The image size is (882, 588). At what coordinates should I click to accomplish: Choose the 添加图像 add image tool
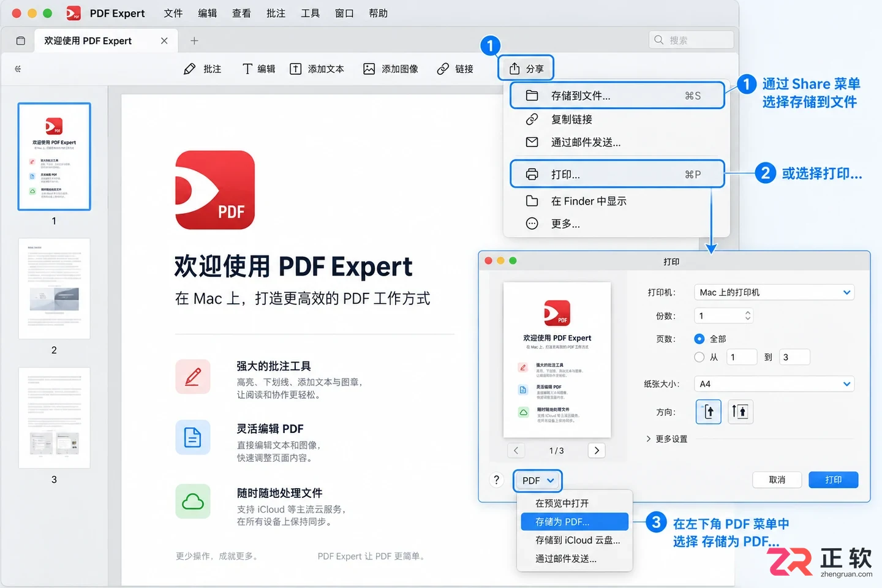(390, 69)
